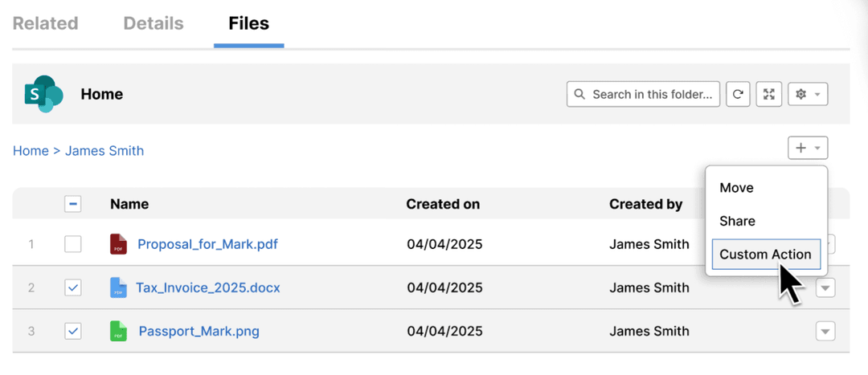This screenshot has height=375, width=868.
Task: Click the refresh folder icon
Action: coord(738,94)
